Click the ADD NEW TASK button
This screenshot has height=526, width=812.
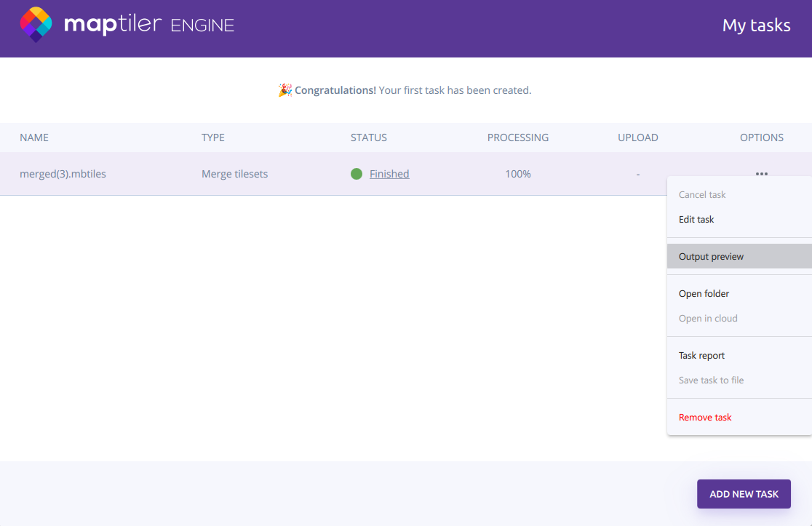click(744, 494)
